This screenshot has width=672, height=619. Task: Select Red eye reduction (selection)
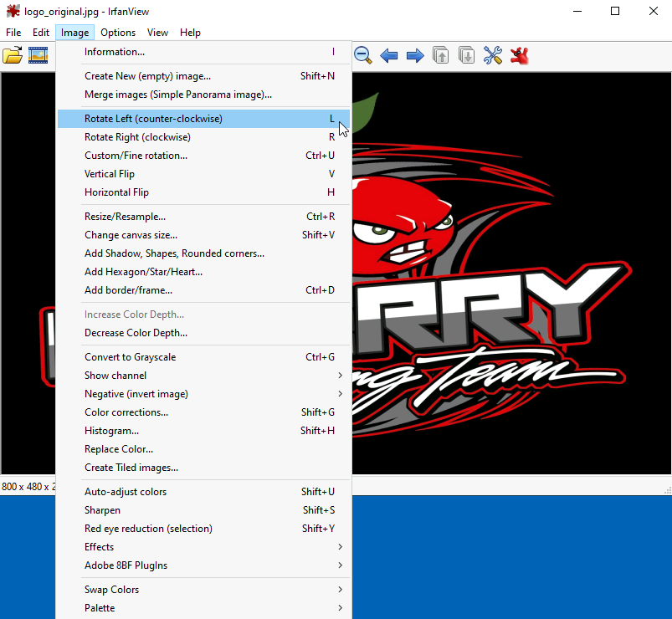[203, 529]
